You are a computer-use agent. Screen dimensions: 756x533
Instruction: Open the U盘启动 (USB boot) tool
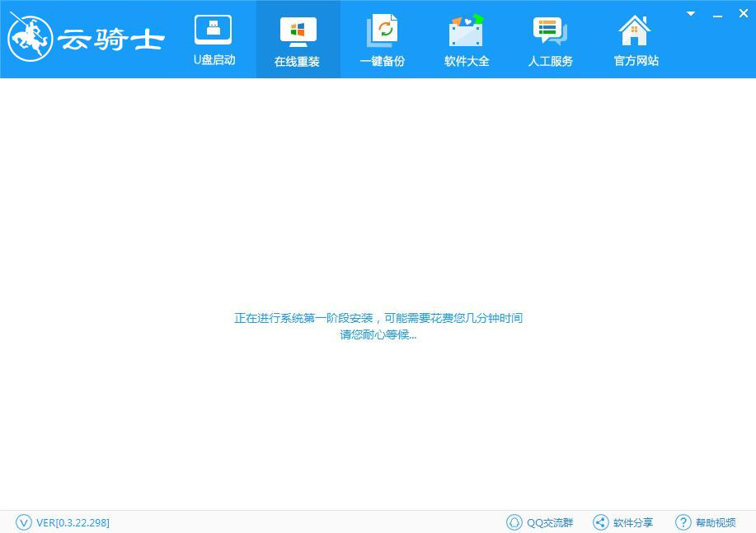click(x=214, y=38)
